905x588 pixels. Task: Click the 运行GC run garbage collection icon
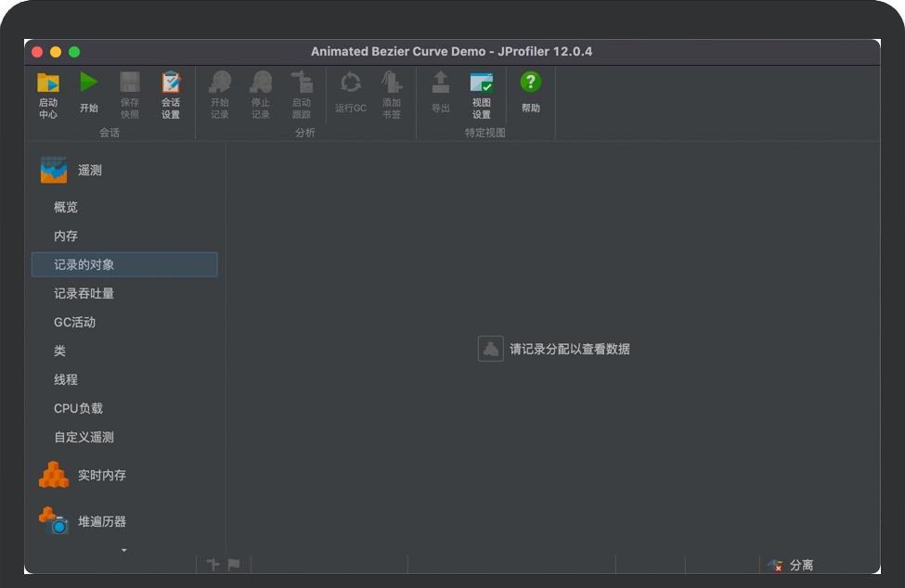click(350, 83)
